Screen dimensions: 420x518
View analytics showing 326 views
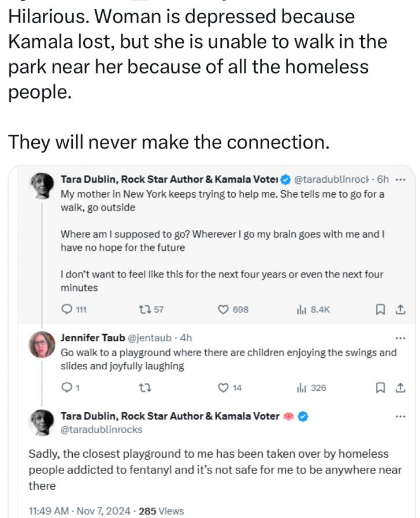point(311,387)
